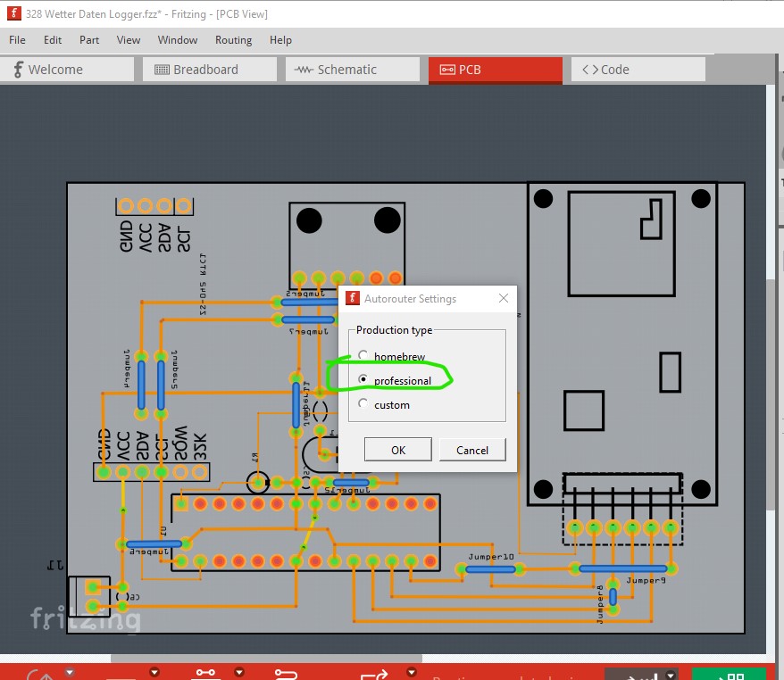Click the Jumper10 label on the board
Viewport: 784px width, 680px height.
tap(491, 557)
